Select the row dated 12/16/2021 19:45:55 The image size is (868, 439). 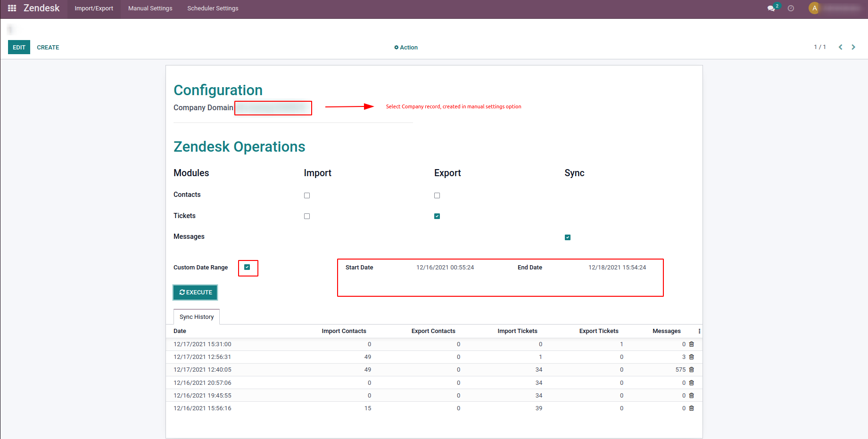(x=434, y=396)
